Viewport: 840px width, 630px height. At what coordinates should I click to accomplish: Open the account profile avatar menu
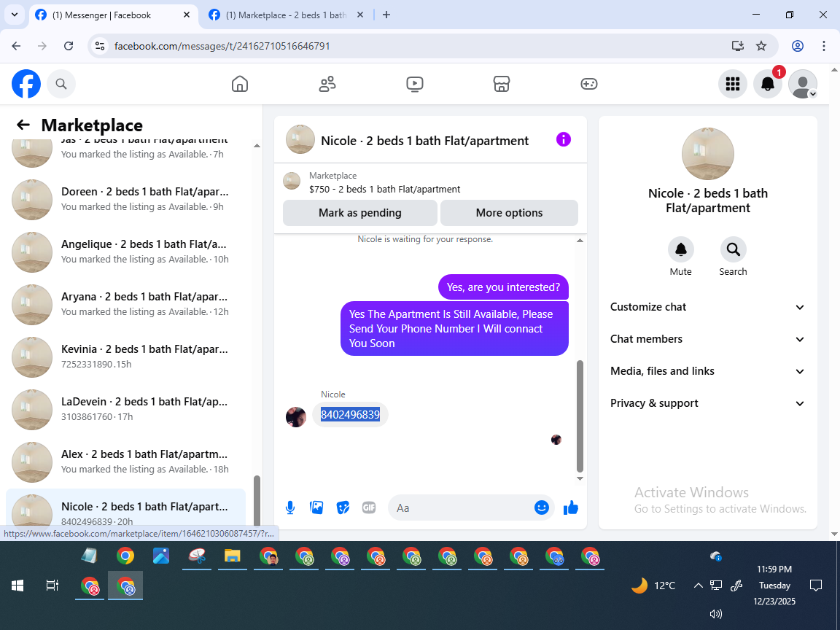[803, 84]
